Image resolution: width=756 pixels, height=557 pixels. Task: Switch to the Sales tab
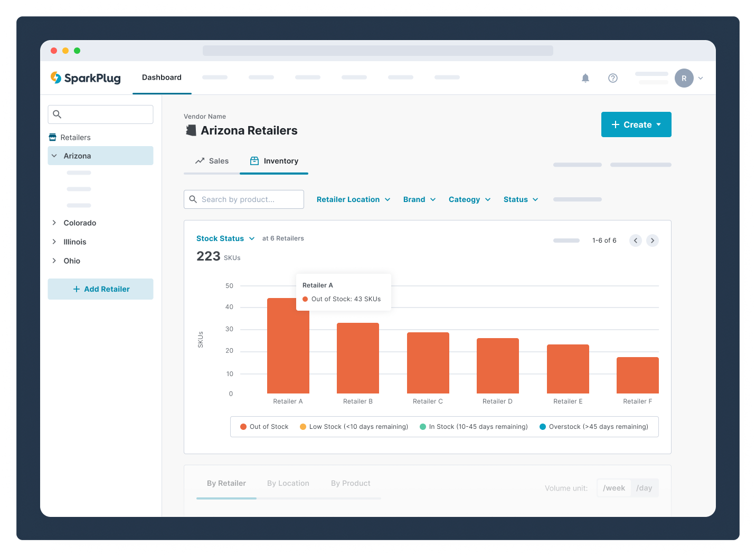point(212,161)
